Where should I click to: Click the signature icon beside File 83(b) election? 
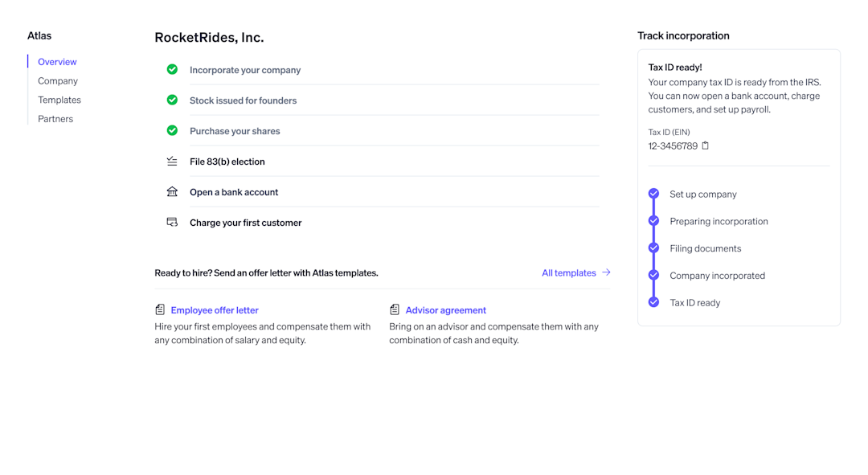point(171,161)
